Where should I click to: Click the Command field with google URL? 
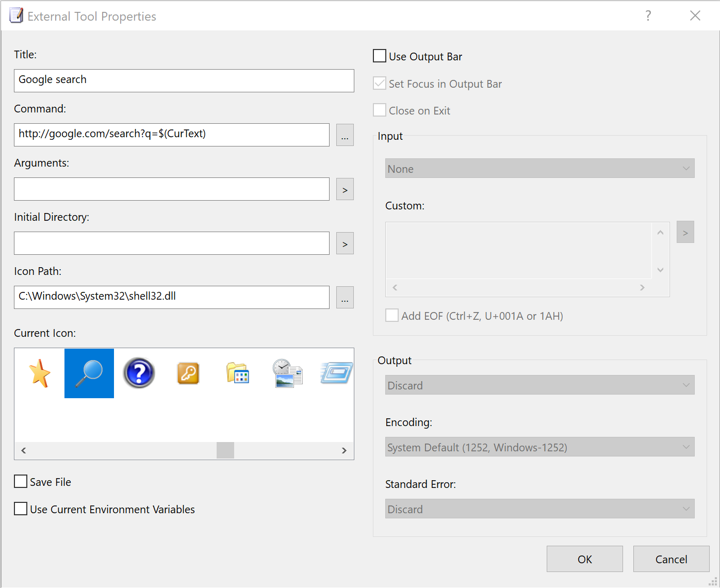[172, 135]
